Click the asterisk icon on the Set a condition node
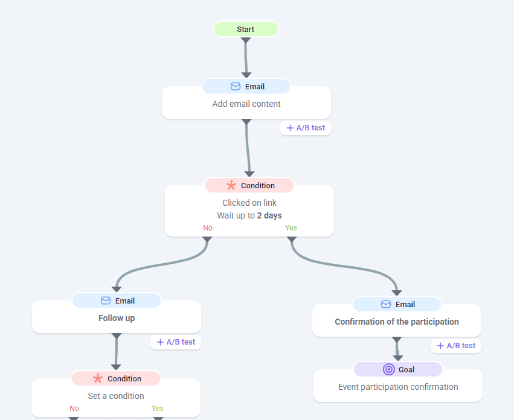This screenshot has width=514, height=420. [x=98, y=379]
